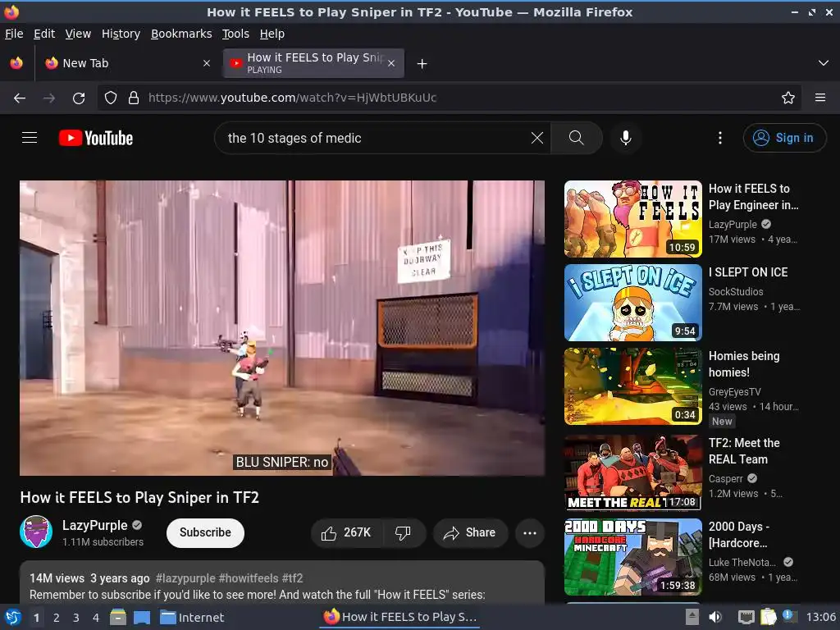Screen dimensions: 840x630
Task: Open the file manager taskbar icon
Action: pos(118,617)
